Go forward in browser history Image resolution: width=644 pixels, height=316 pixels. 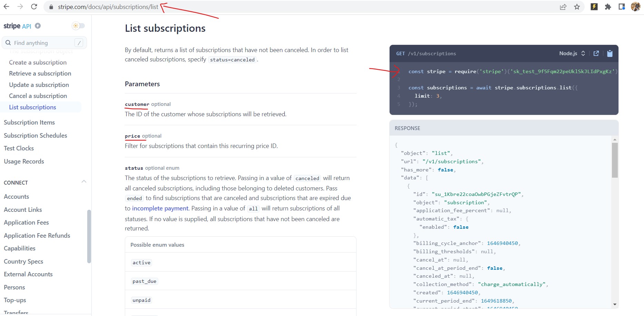(x=20, y=7)
